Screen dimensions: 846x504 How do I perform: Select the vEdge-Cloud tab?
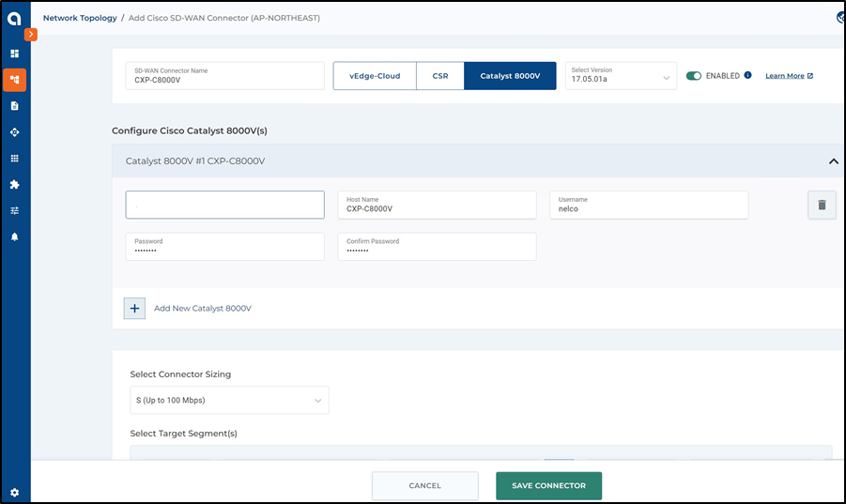[375, 76]
